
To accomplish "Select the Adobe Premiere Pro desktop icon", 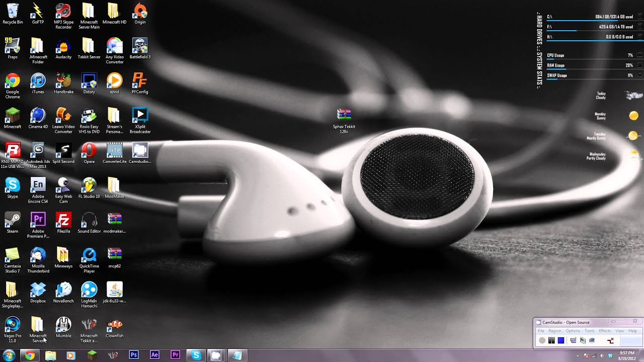I will [38, 225].
